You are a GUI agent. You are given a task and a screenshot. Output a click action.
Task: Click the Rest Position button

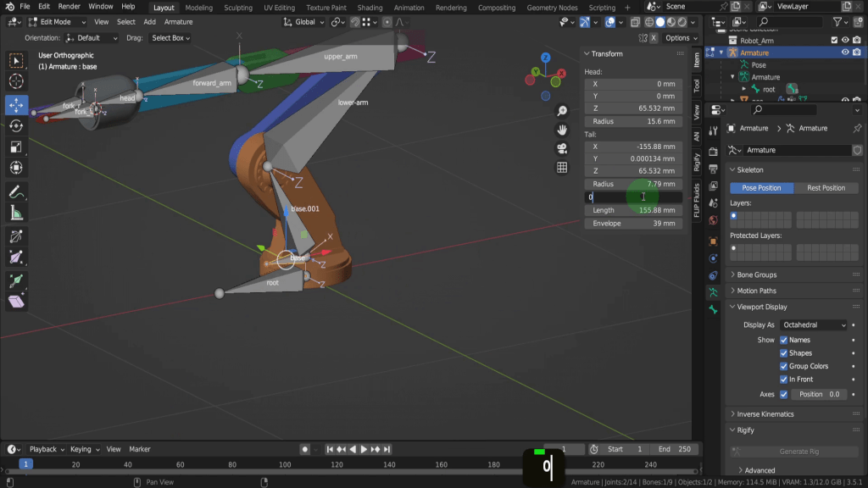click(826, 188)
